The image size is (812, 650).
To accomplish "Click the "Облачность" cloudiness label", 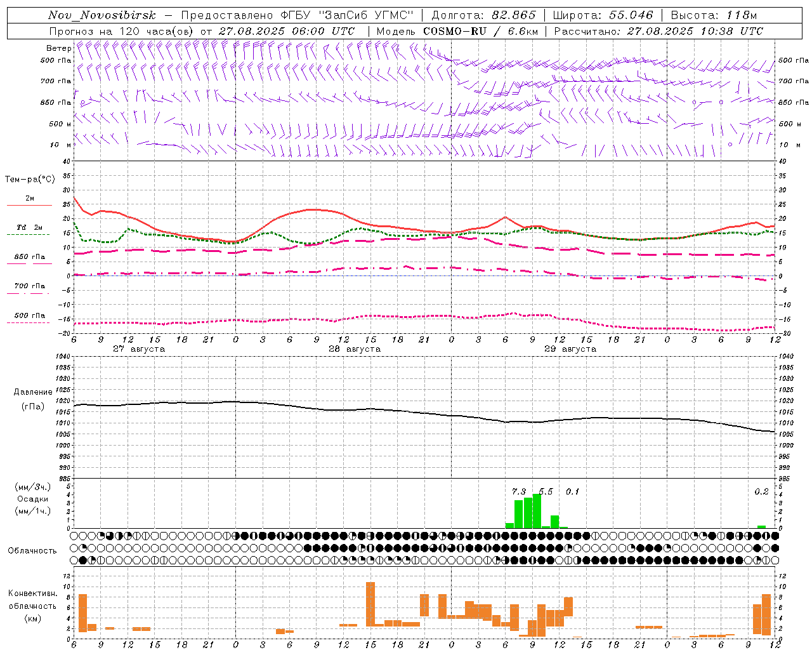I will coord(32,550).
